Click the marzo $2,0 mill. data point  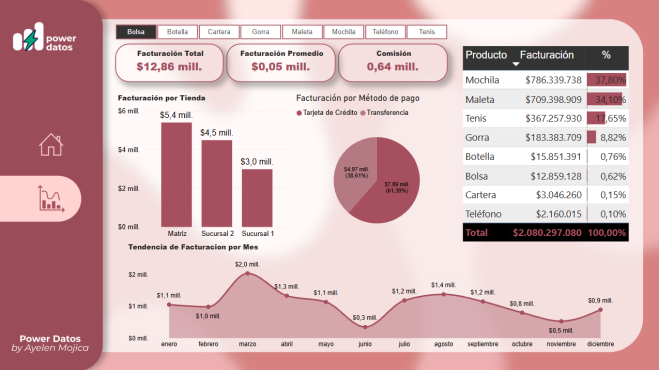248,273
